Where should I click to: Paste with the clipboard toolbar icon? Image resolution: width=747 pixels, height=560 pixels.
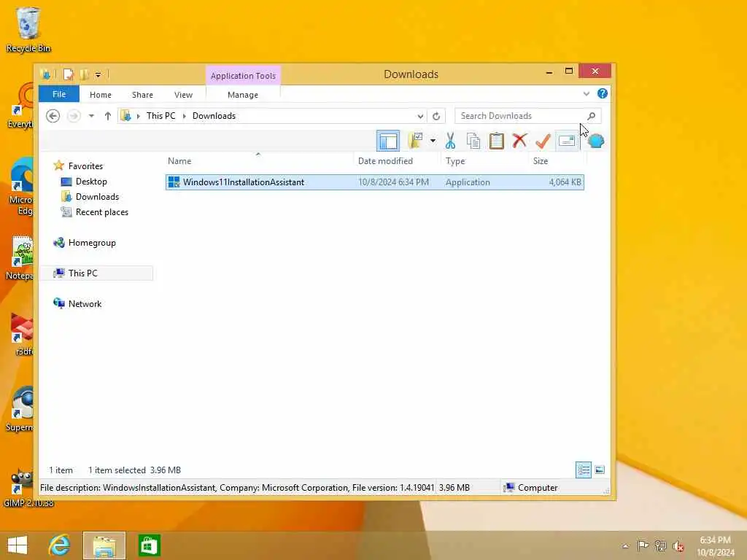pyautogui.click(x=496, y=141)
